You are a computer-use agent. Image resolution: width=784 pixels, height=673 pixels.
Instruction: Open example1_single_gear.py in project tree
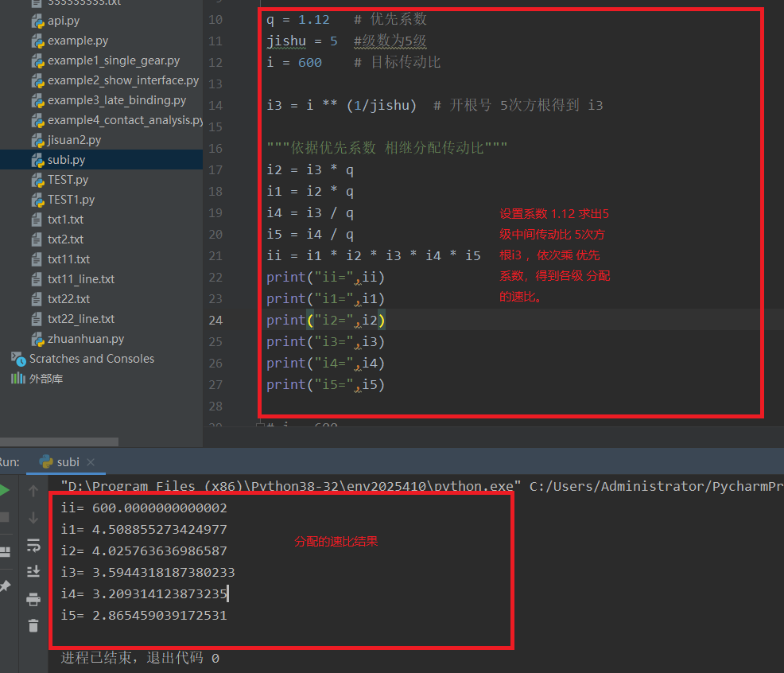(114, 60)
